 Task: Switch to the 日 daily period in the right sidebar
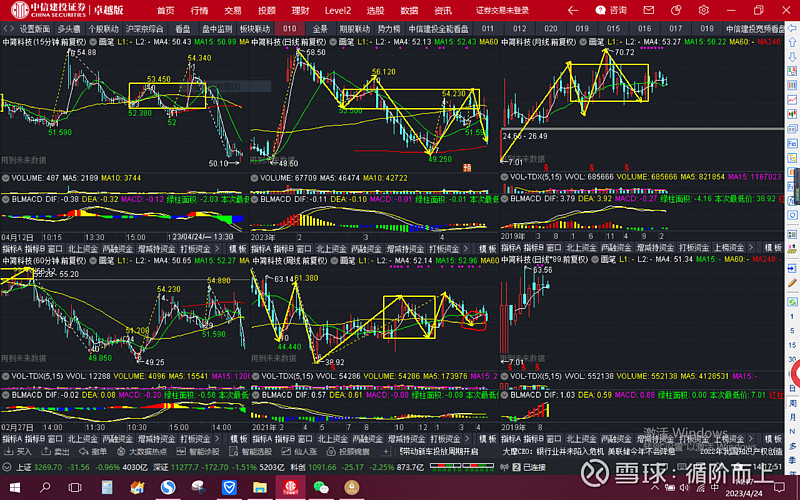792,388
